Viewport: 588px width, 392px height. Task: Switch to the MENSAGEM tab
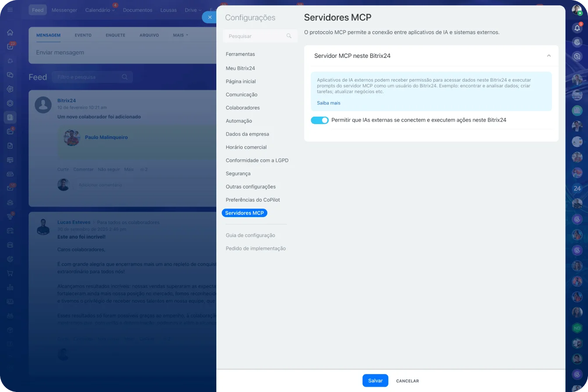pos(48,35)
